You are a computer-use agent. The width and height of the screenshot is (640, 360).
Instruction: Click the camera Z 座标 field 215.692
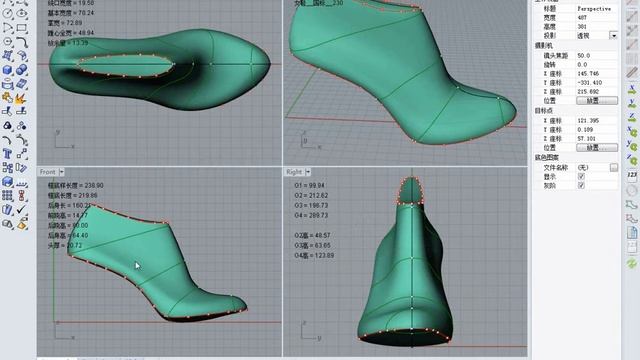pos(597,91)
